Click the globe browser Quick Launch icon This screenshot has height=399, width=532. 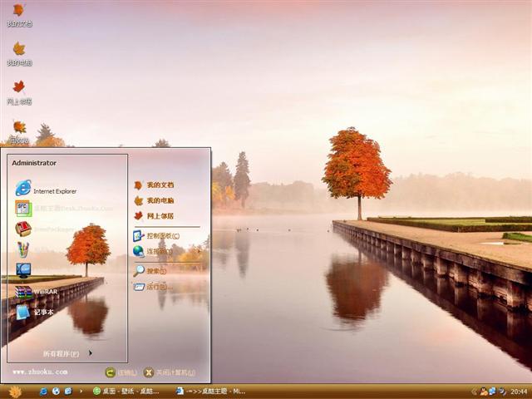pos(56,392)
